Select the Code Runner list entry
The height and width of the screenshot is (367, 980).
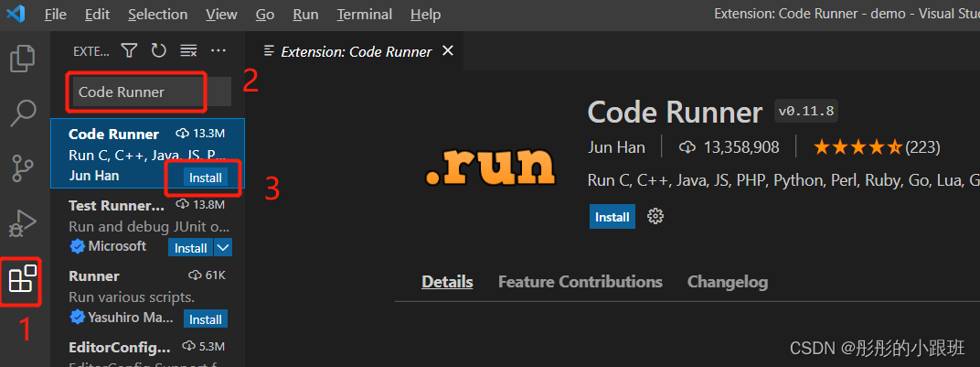point(147,154)
